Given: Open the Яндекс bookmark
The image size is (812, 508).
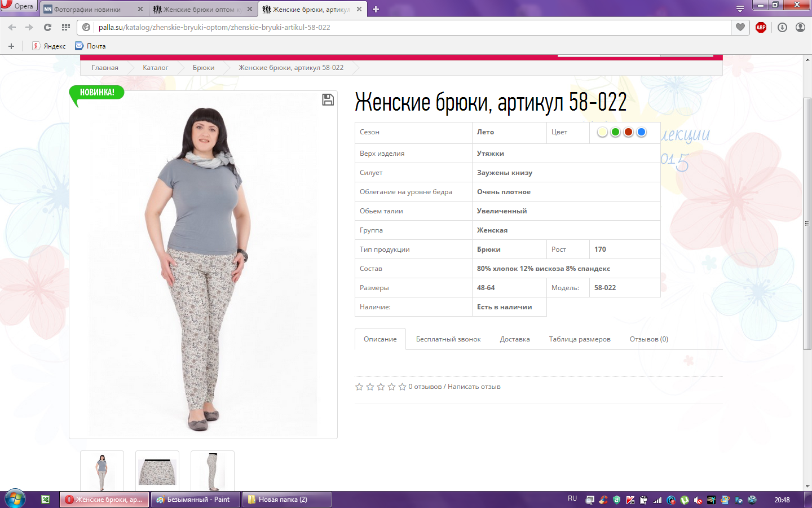Looking at the screenshot, I should click(x=49, y=46).
